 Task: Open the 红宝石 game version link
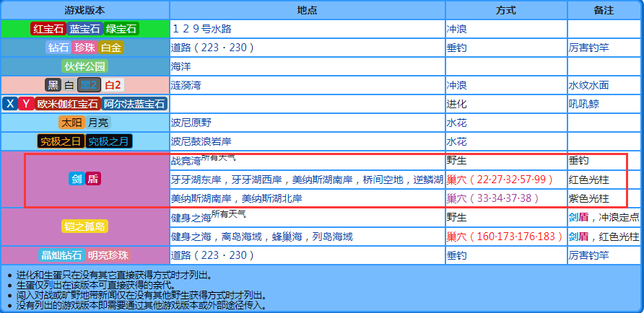tap(48, 29)
